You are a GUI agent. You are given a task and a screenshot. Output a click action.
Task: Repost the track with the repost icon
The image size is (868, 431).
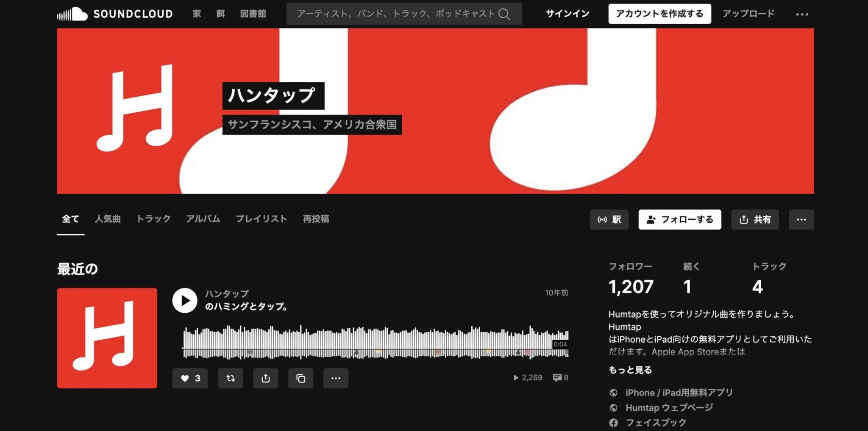[231, 378]
